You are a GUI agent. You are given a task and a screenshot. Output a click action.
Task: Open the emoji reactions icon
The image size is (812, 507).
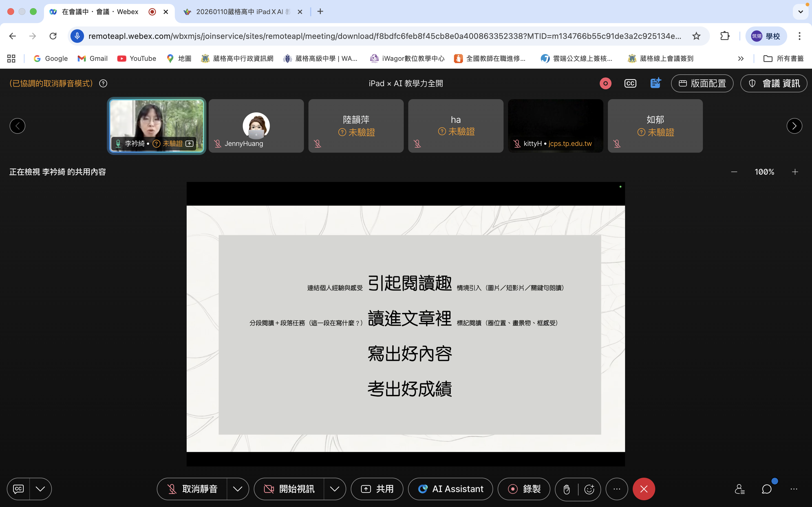click(589, 489)
